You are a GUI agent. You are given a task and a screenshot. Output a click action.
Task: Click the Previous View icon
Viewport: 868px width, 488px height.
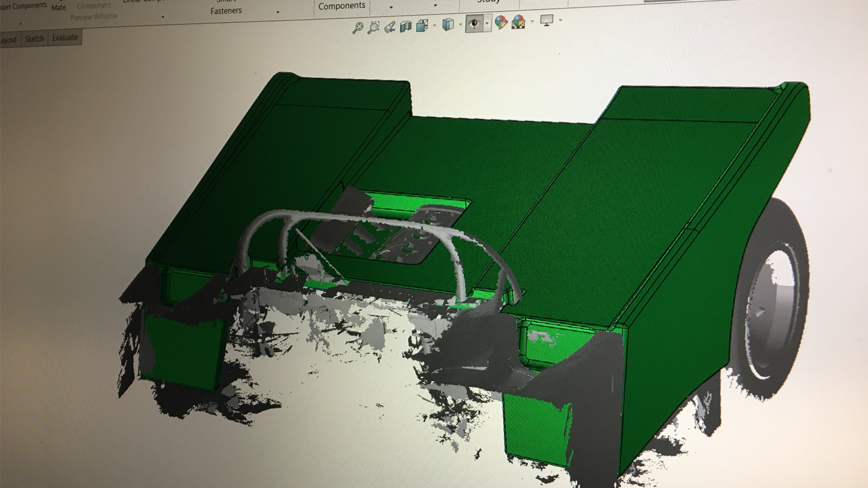[389, 27]
